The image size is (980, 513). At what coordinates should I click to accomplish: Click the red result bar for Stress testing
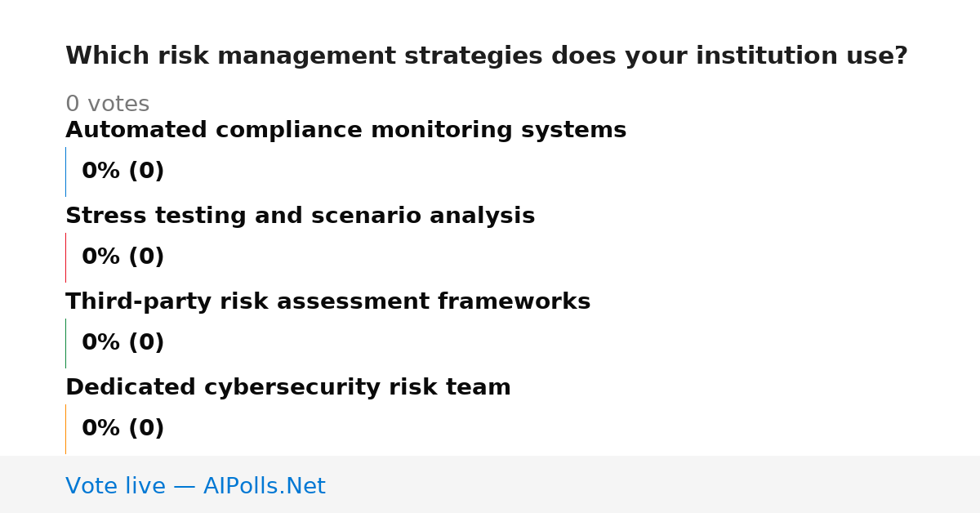pos(65,257)
